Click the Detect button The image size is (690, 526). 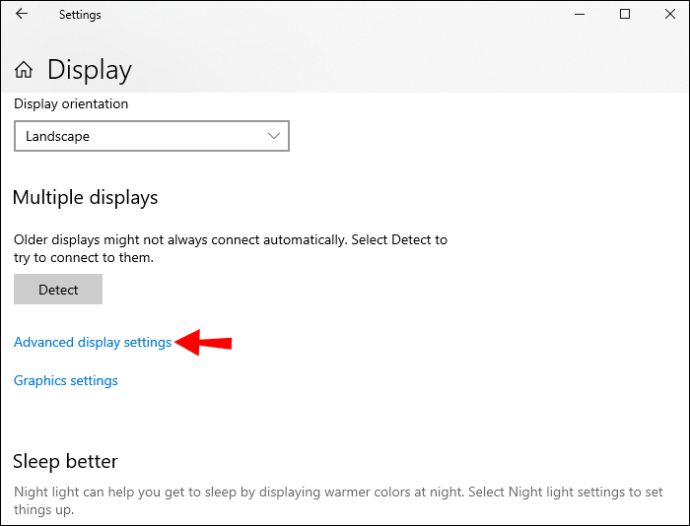pyautogui.click(x=58, y=289)
